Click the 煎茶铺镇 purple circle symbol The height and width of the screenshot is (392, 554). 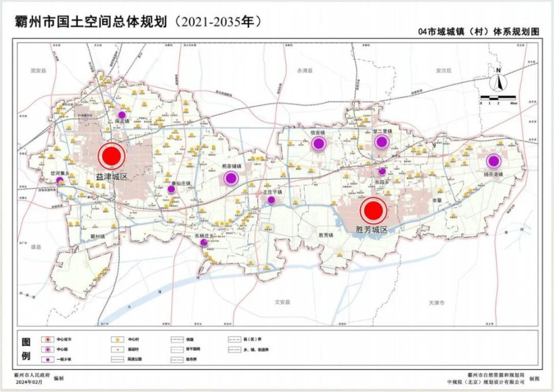[x=230, y=179]
